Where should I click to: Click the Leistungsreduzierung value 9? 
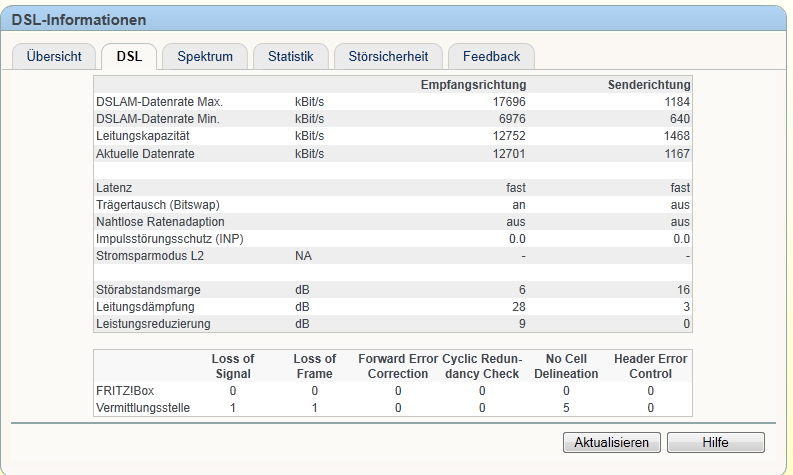pos(522,324)
